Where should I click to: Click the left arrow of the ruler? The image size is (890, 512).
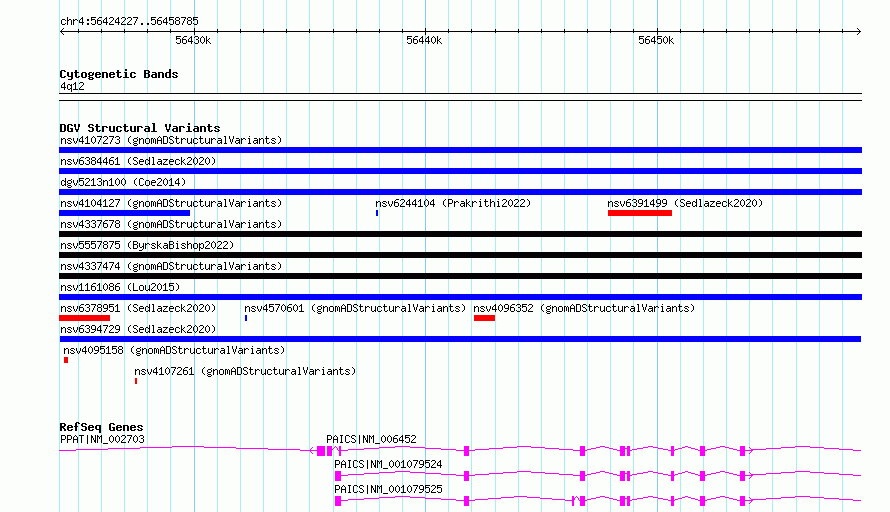click(x=62, y=31)
